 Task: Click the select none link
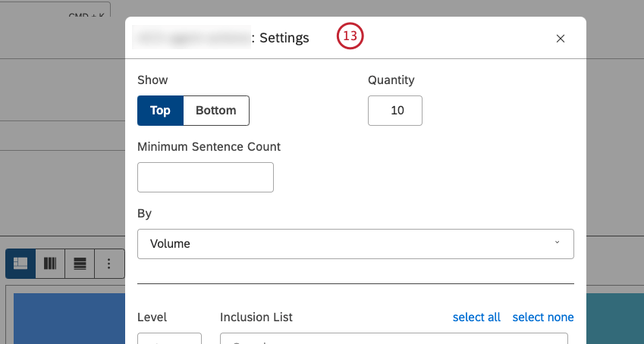(543, 317)
